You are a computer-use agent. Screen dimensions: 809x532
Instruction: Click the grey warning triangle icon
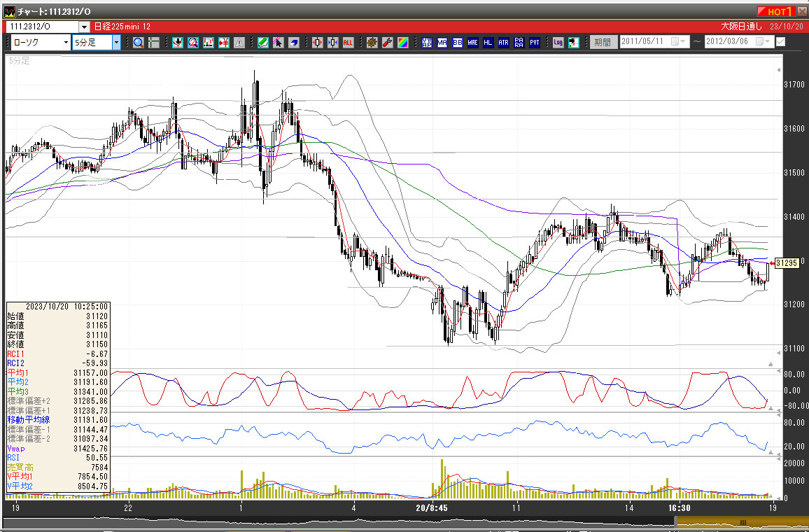click(x=239, y=42)
